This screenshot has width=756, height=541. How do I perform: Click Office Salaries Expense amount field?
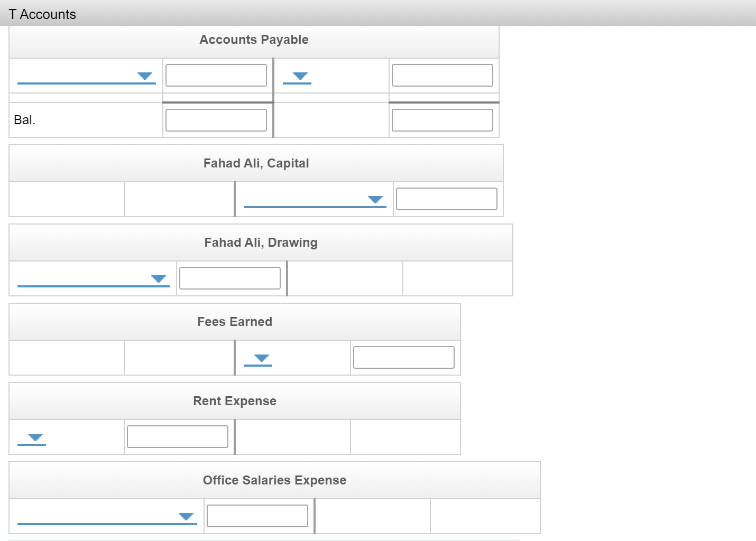click(x=257, y=516)
